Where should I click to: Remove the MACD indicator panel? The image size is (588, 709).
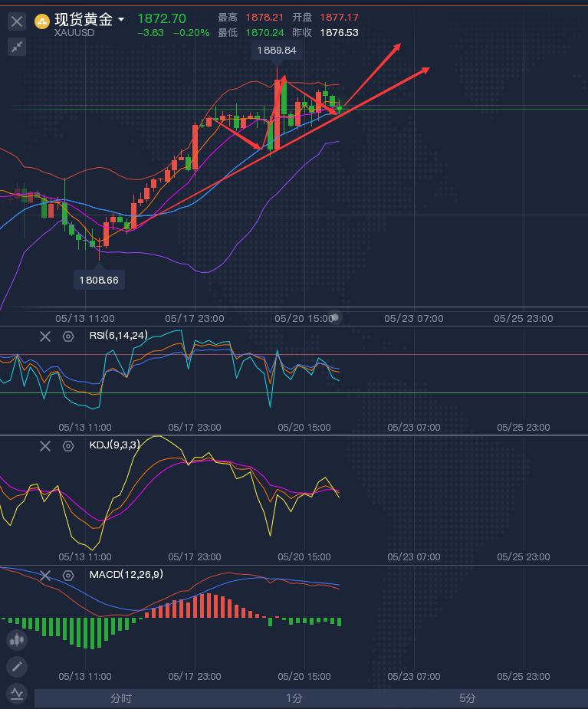[45, 575]
